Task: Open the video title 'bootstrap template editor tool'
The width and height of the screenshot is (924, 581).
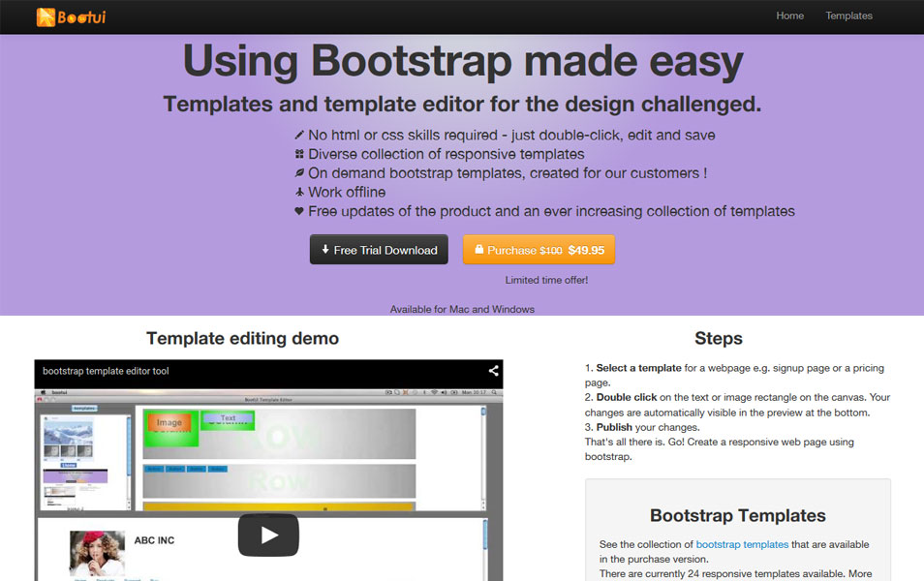Action: pyautogui.click(x=106, y=371)
